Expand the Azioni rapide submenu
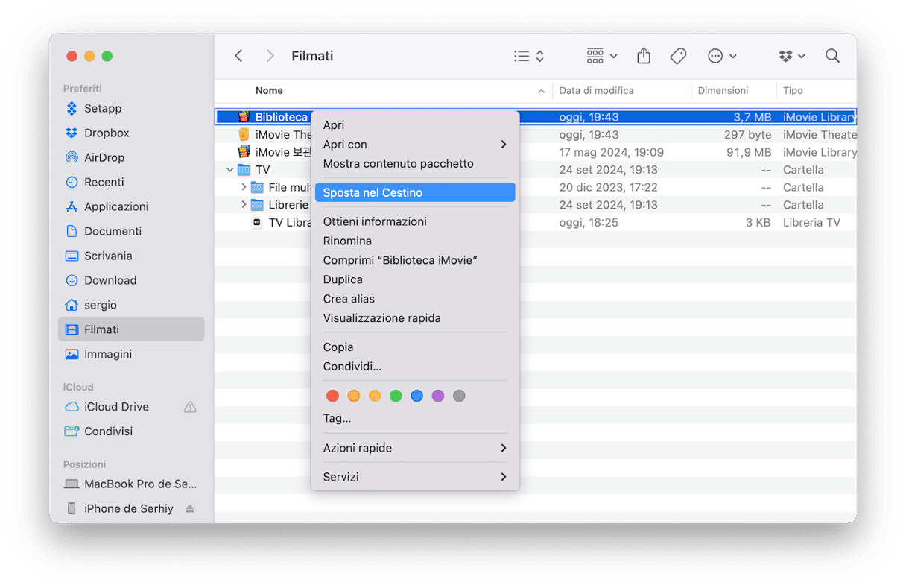This screenshot has height=588, width=906. 415,448
